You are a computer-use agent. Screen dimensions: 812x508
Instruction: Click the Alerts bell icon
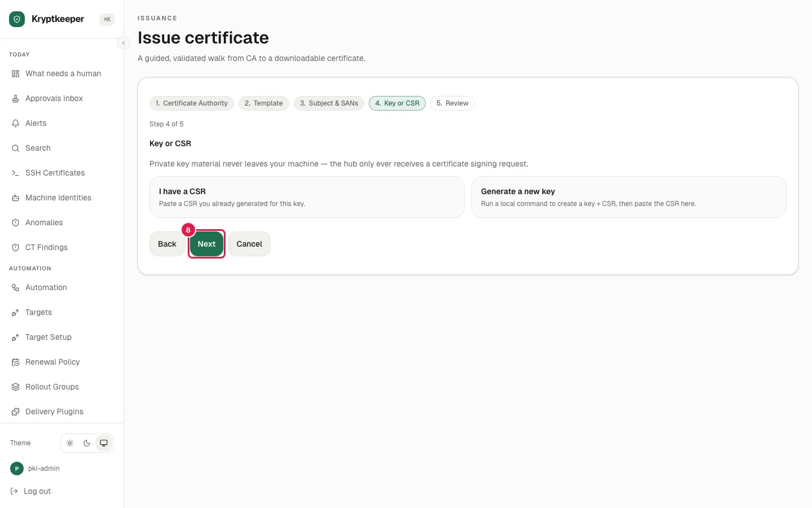pyautogui.click(x=16, y=124)
